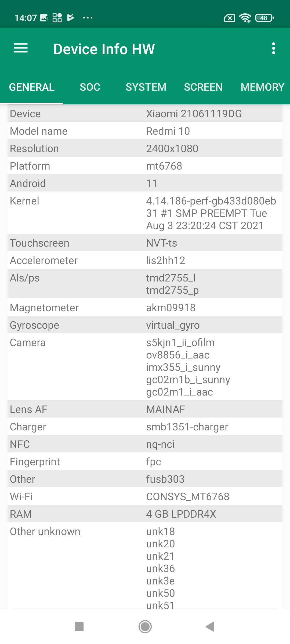The width and height of the screenshot is (290, 644).
Task: Open the SCREEN tab
Action: point(203,87)
